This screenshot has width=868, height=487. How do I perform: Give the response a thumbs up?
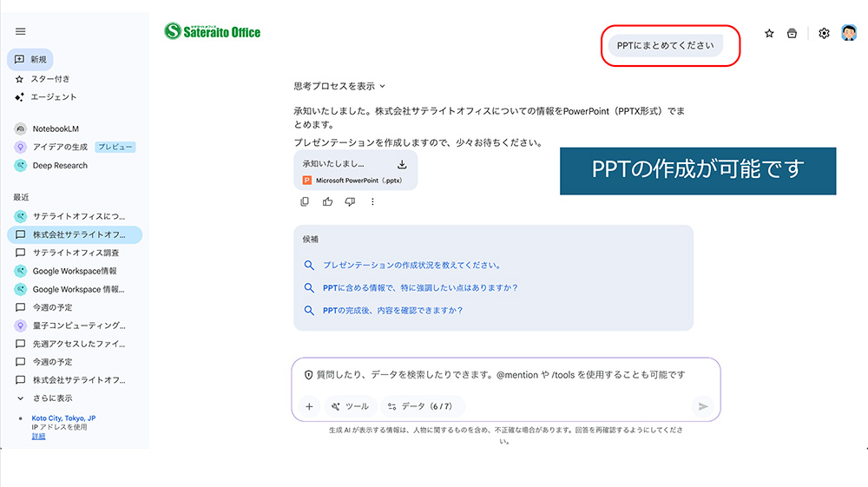tap(327, 202)
